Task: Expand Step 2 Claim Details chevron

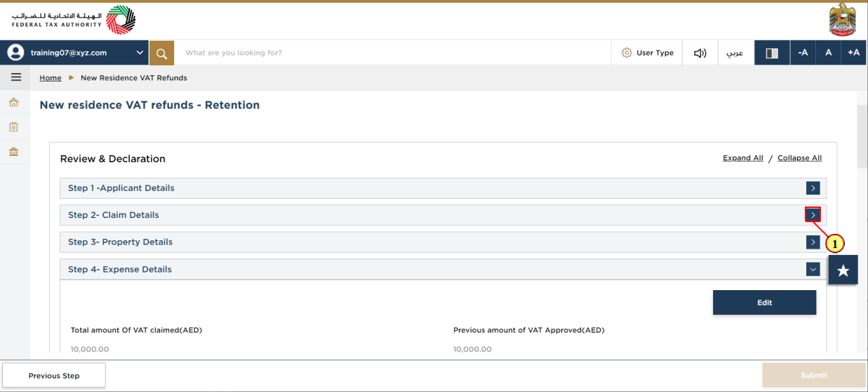Action: [x=813, y=215]
